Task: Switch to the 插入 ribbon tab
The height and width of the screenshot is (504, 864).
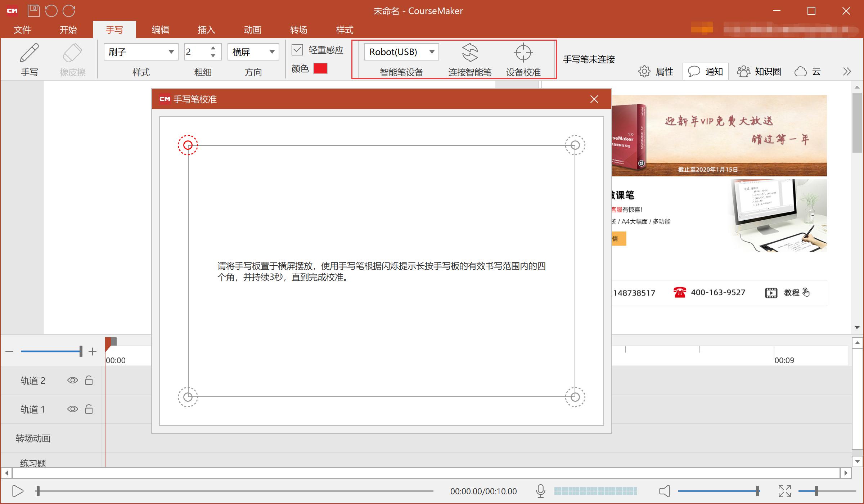Action: 206,30
